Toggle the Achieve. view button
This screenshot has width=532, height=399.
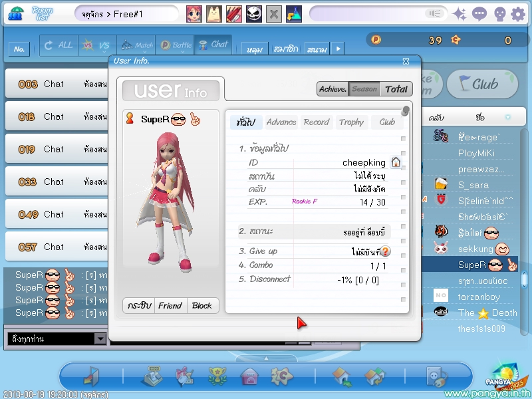[332, 89]
